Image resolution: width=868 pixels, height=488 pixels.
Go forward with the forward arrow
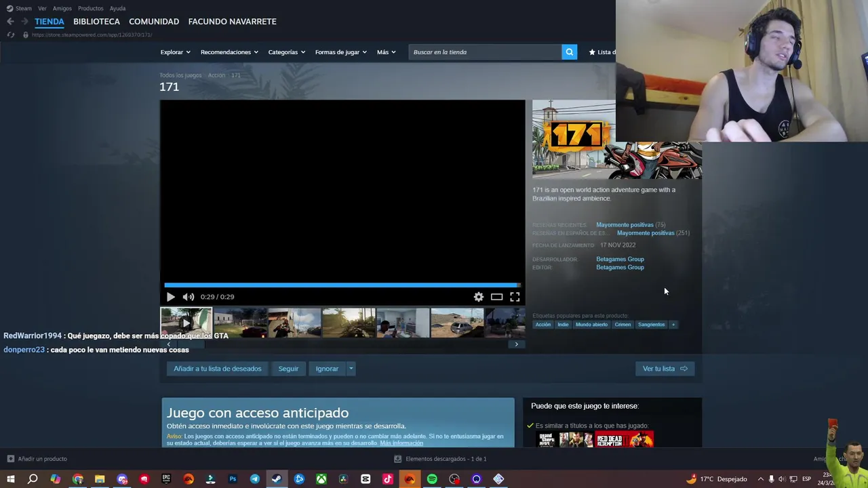coord(24,22)
